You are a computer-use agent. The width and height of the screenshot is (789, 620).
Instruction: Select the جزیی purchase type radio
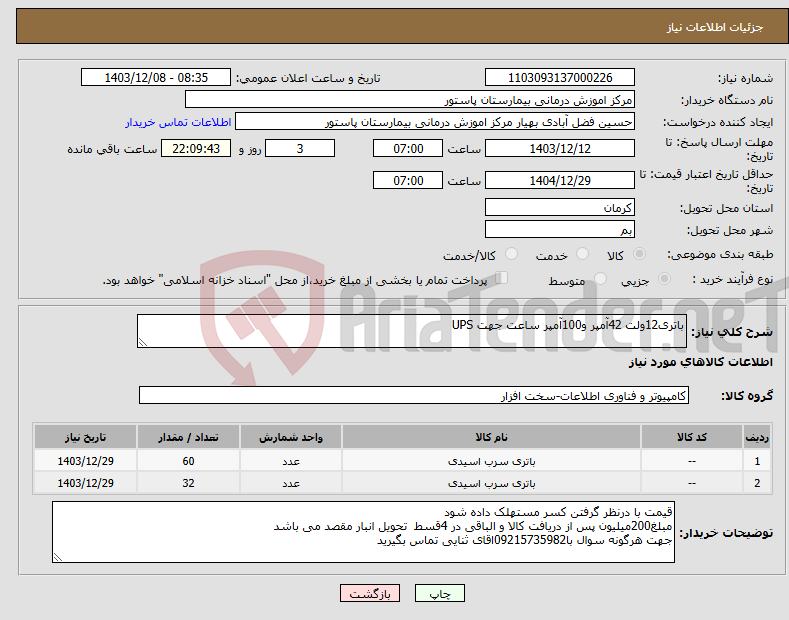(664, 278)
